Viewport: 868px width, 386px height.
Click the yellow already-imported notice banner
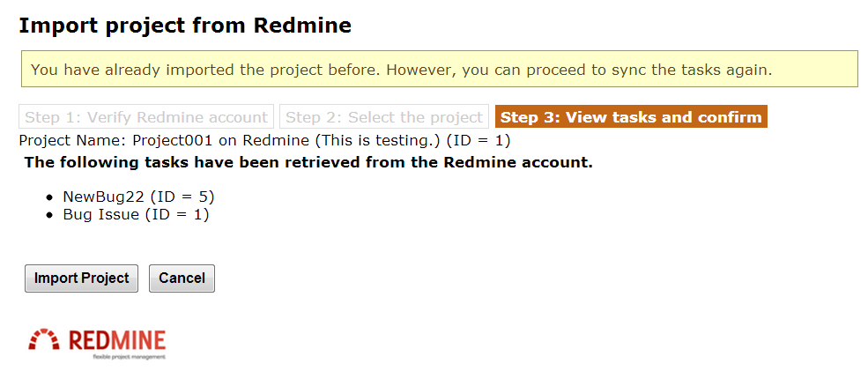439,69
